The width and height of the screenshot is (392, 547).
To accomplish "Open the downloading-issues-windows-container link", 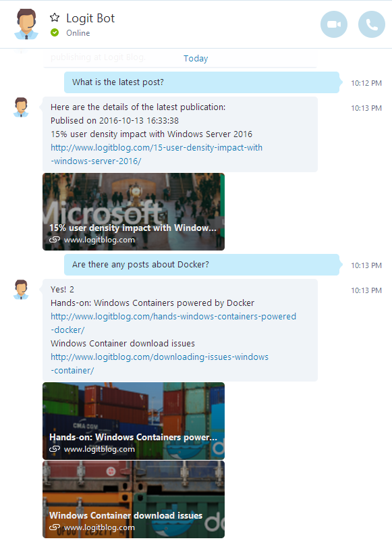I will pos(160,363).
